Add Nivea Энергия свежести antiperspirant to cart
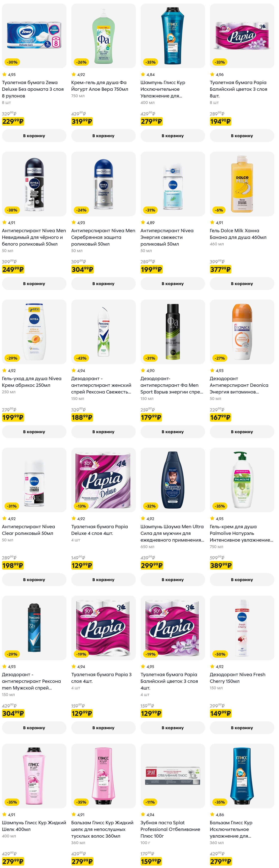 click(x=173, y=284)
